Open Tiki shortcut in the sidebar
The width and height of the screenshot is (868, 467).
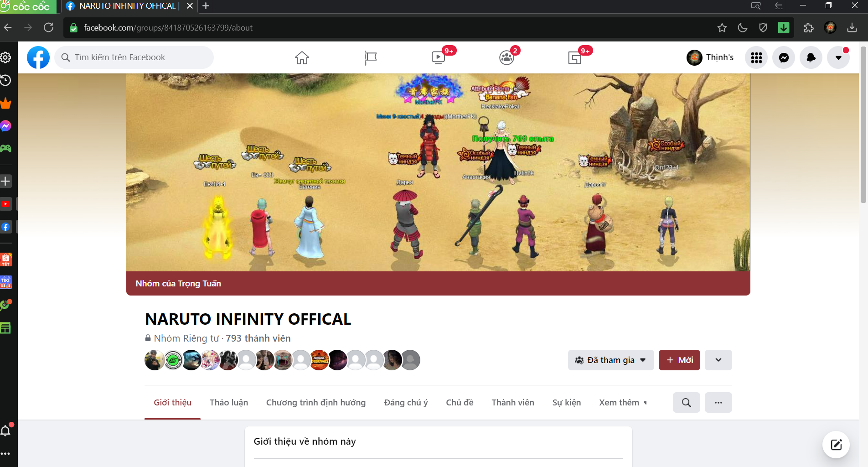[6, 282]
